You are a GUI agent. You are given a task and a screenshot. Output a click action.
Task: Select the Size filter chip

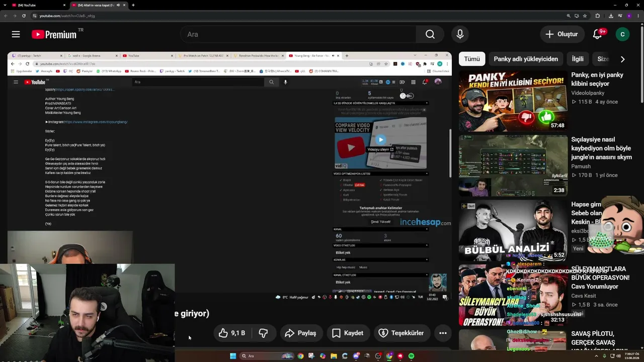tap(603, 59)
